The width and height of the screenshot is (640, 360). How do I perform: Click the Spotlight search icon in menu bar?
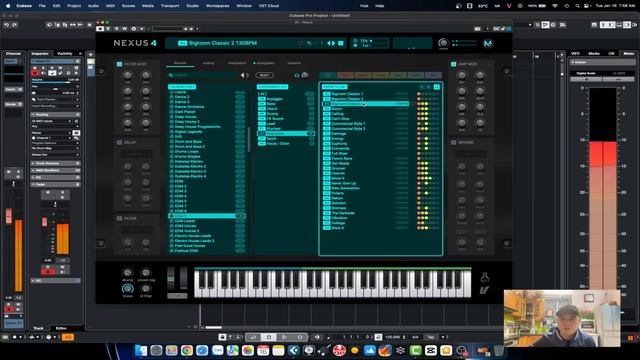[x=577, y=6]
